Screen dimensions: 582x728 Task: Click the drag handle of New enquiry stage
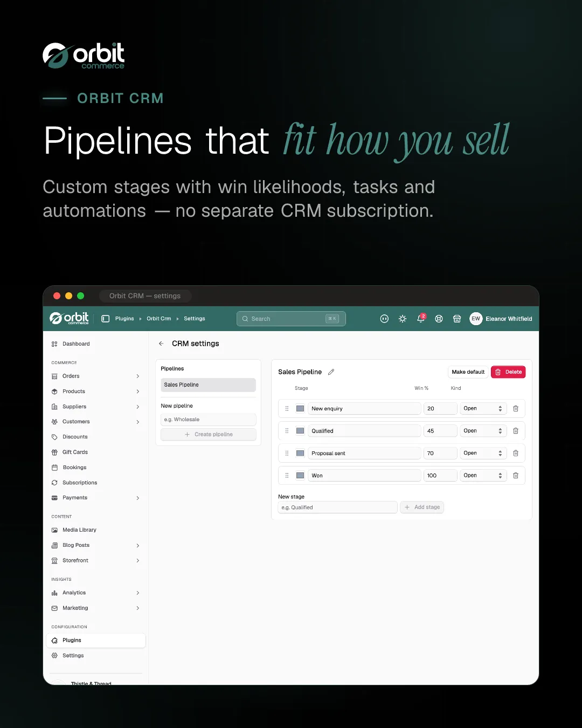click(287, 409)
